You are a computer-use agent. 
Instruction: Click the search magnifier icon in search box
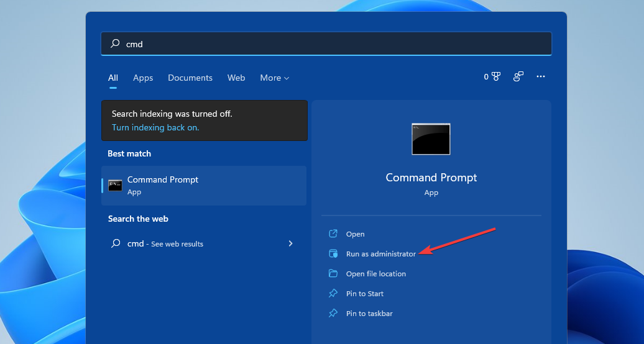click(115, 43)
